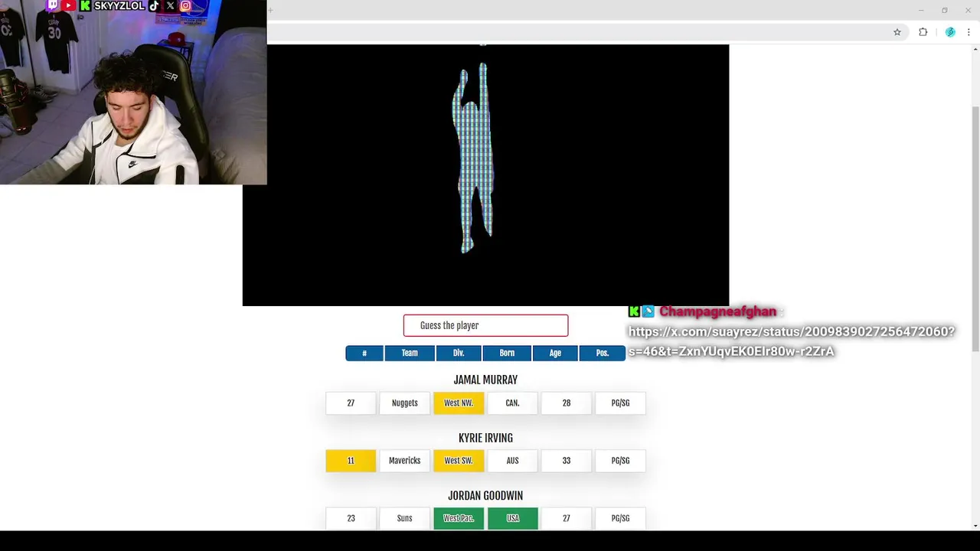Bookmark this page with the star icon
Screen dimensions: 980x551
897,32
